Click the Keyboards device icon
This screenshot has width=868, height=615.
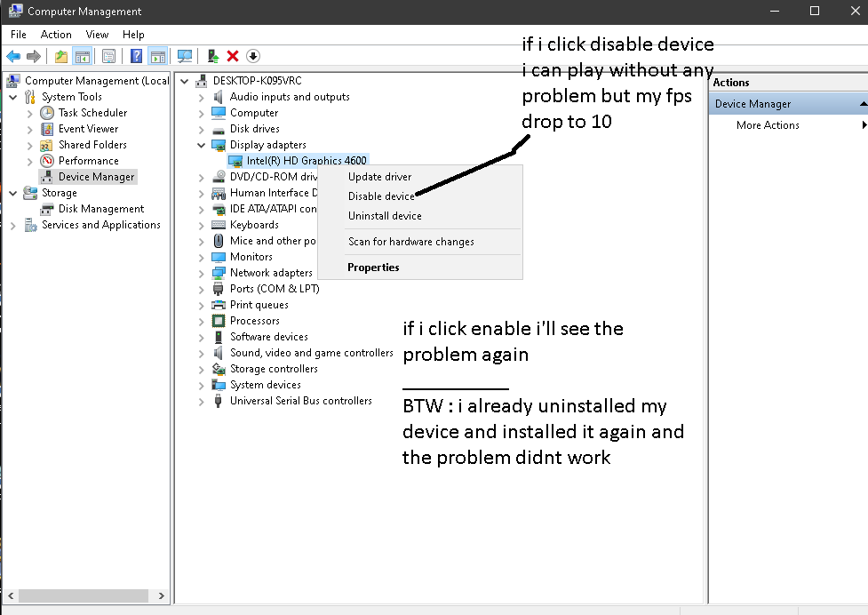tap(219, 225)
